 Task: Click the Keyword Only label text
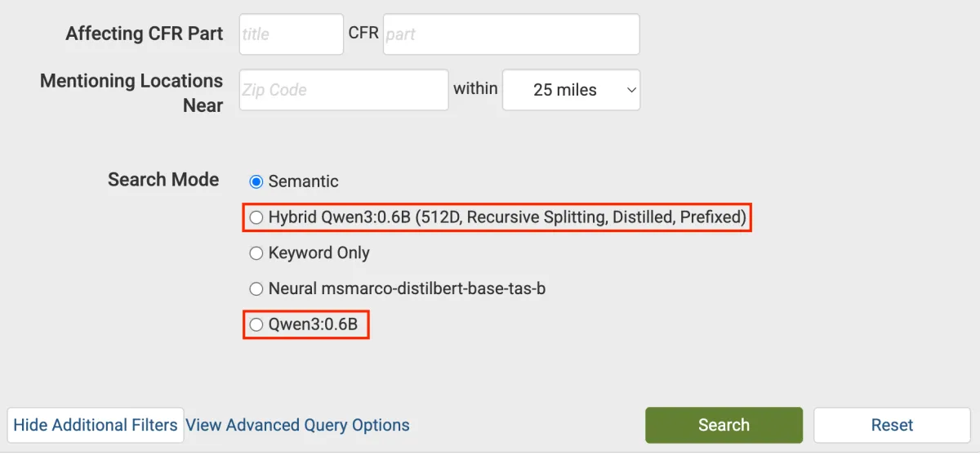(319, 253)
